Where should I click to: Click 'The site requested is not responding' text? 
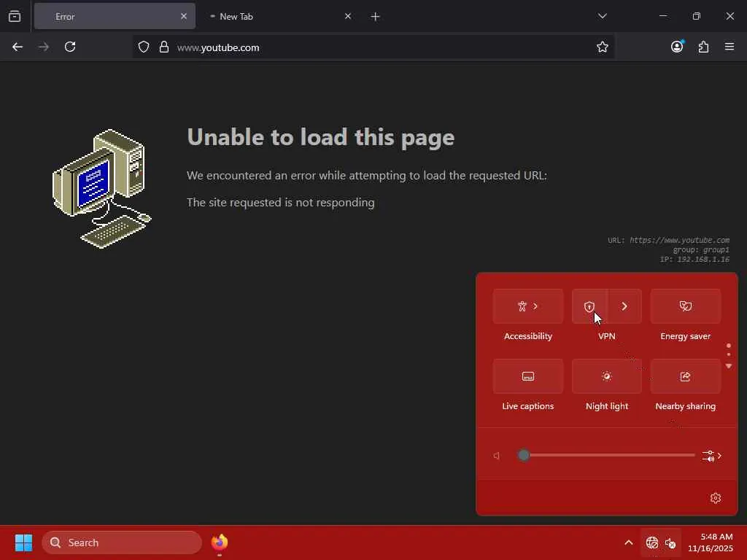(x=281, y=203)
